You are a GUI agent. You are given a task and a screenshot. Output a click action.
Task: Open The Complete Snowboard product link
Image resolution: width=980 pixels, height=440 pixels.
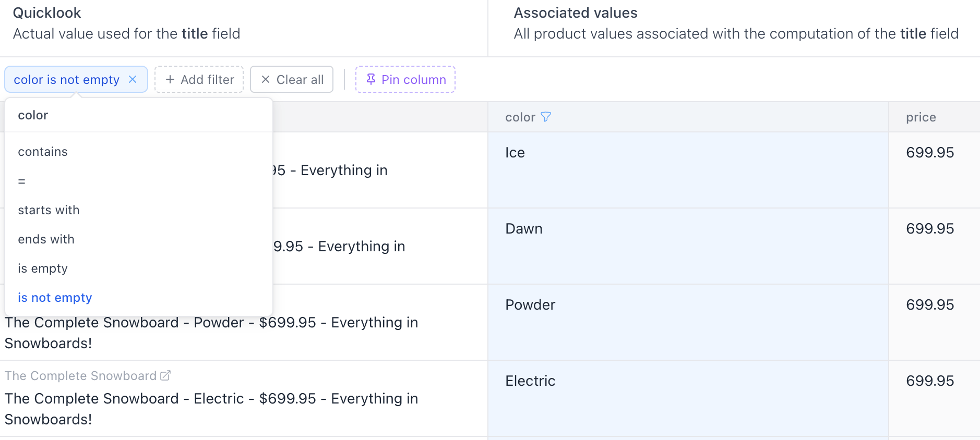pos(81,375)
